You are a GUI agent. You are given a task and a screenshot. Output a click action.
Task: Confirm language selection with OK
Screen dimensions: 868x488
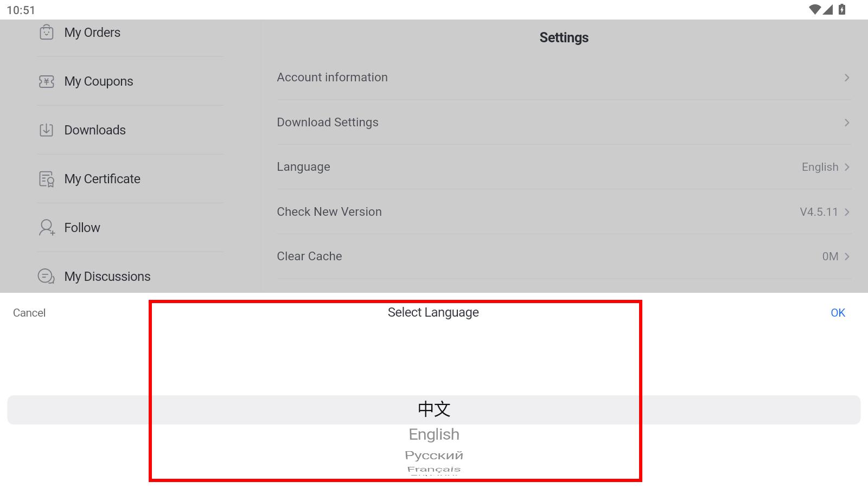point(838,313)
